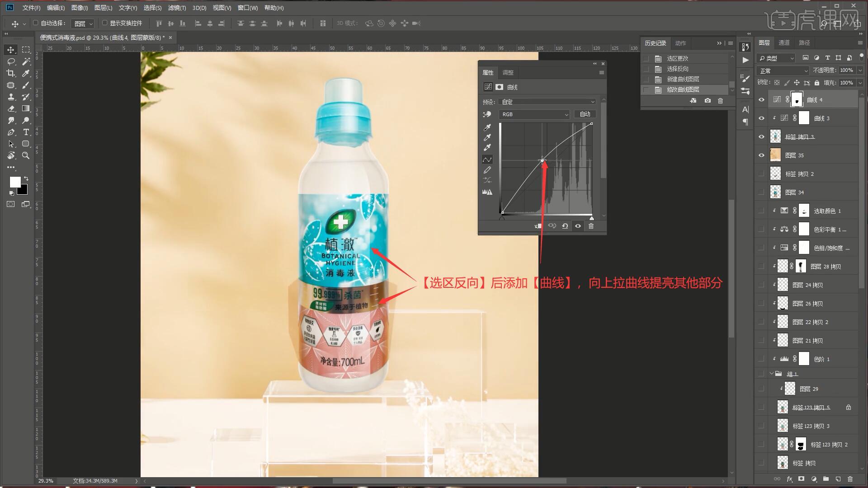Collapse the 组 1 layer group
This screenshot has width=868, height=488.
772,374
